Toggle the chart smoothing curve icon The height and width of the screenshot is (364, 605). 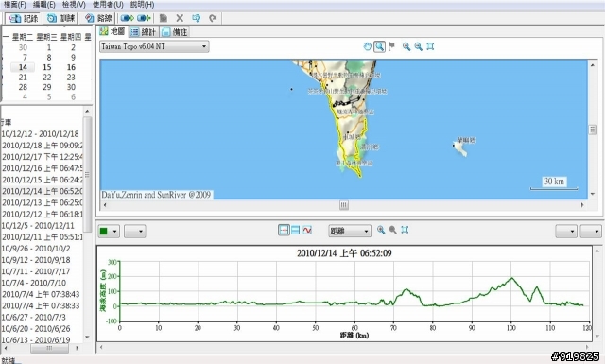pos(307,231)
